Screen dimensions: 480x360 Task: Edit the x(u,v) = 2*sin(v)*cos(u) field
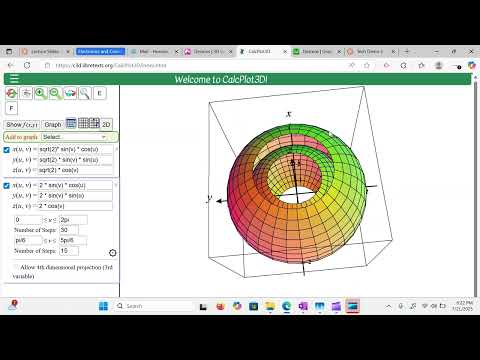pos(75,185)
